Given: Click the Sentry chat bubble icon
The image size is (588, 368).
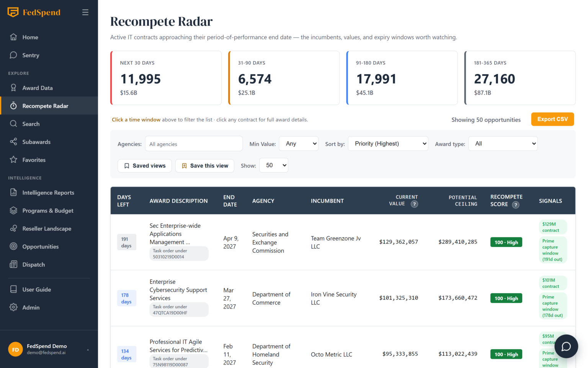Looking at the screenshot, I should pos(13,55).
